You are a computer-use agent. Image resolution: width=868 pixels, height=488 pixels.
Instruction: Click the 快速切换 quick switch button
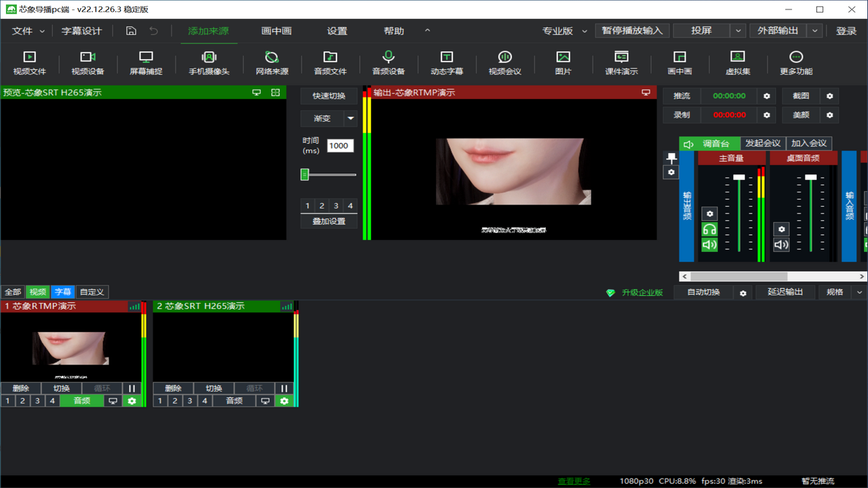coord(329,96)
